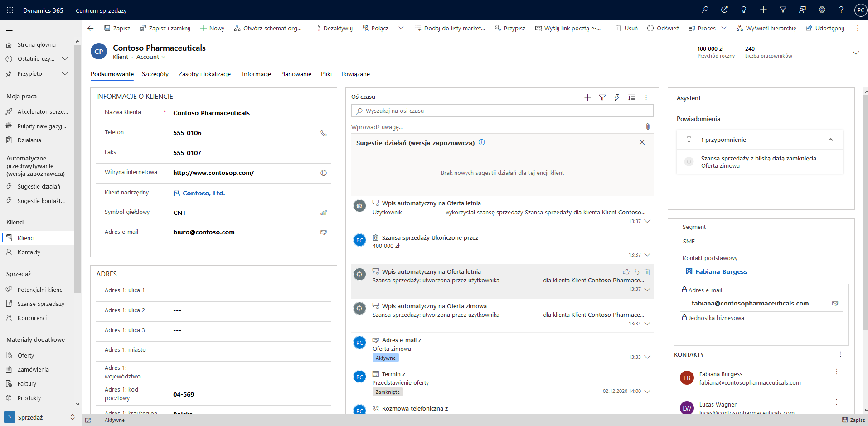Screen dimensions: 868x426
Task: Click the stock chart icon for Symbol giełdowy
Action: (x=324, y=213)
